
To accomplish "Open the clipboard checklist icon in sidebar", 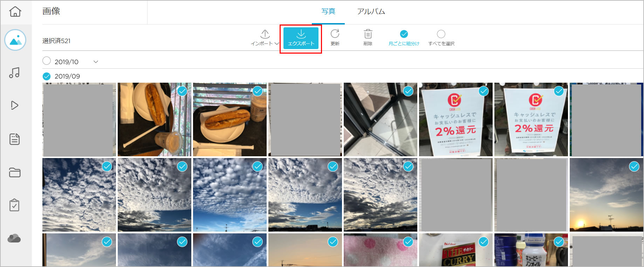I will pyautogui.click(x=14, y=205).
